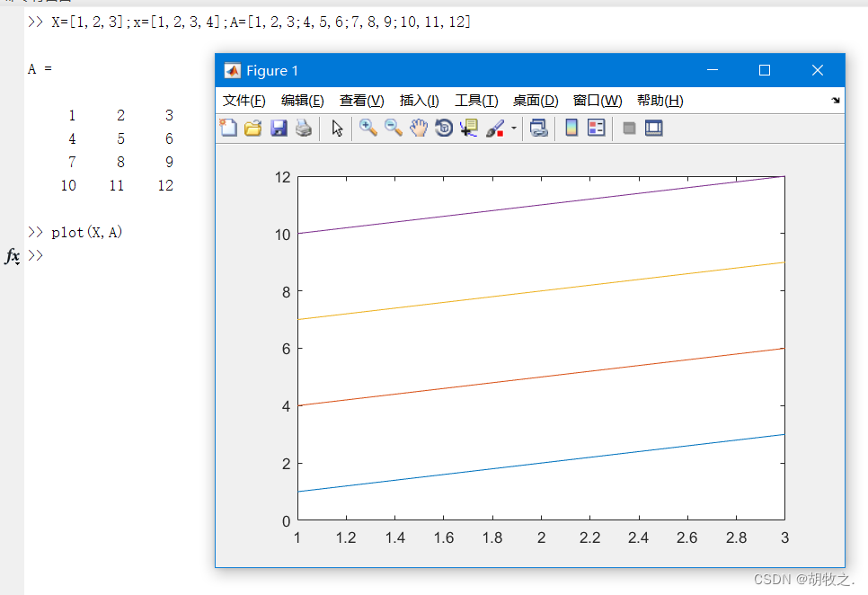
Task: Minimize the Figure 1 window
Action: [713, 70]
